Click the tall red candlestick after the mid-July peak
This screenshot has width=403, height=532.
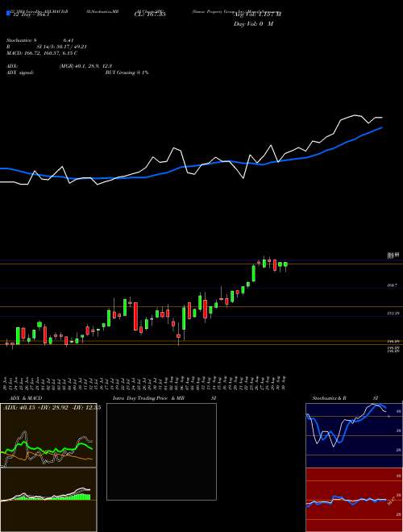click(135, 316)
